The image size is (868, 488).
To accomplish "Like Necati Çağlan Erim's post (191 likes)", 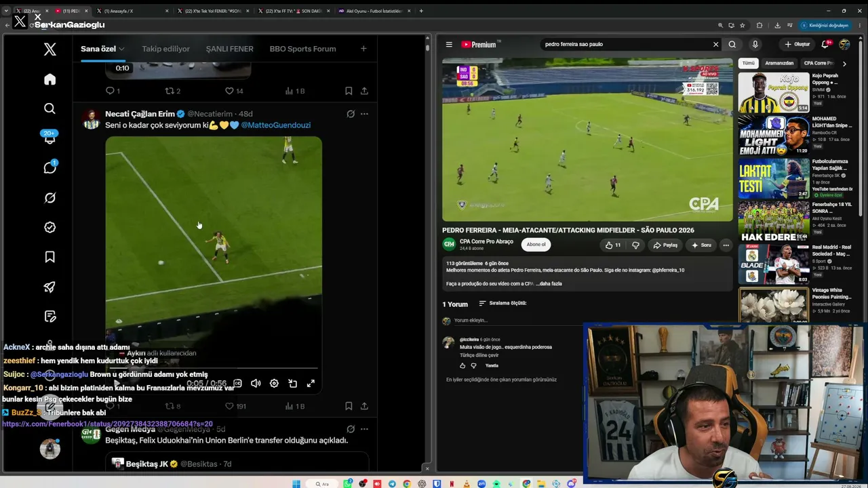I will (x=229, y=406).
